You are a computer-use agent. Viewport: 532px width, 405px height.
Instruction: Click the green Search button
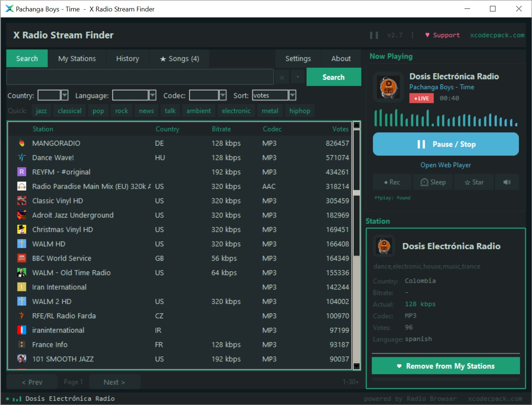[334, 77]
